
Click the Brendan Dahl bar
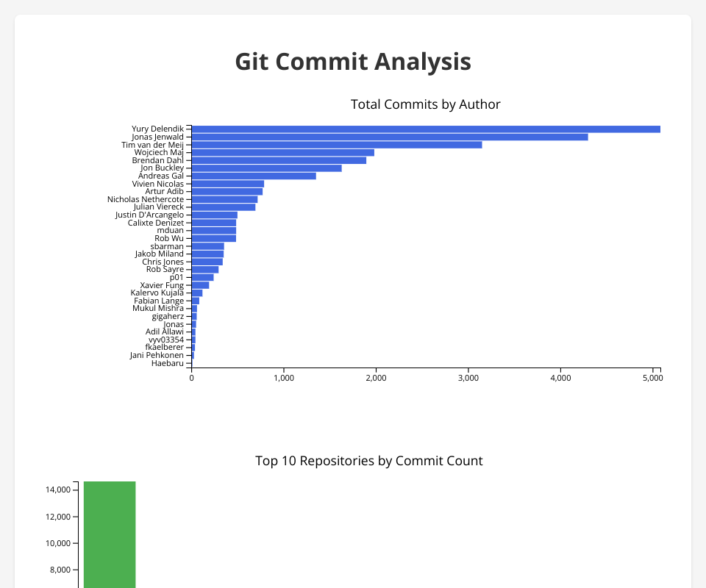pyautogui.click(x=278, y=160)
